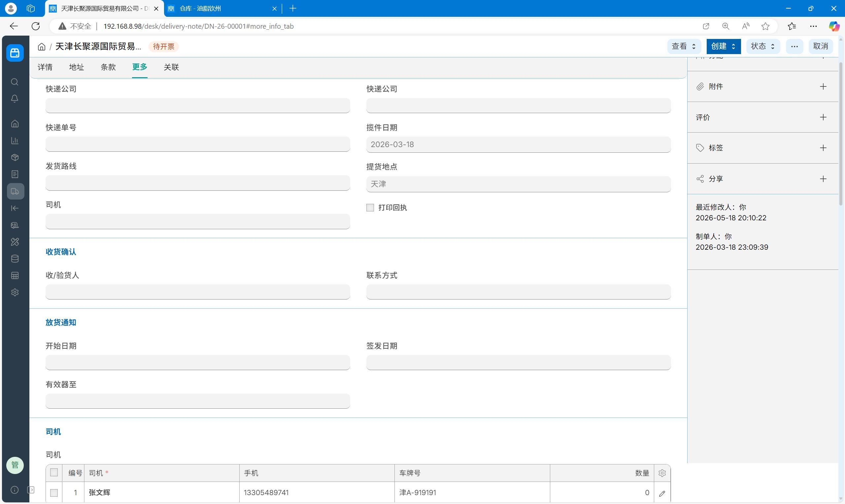
Task: Click the 取消 button
Action: click(x=821, y=46)
